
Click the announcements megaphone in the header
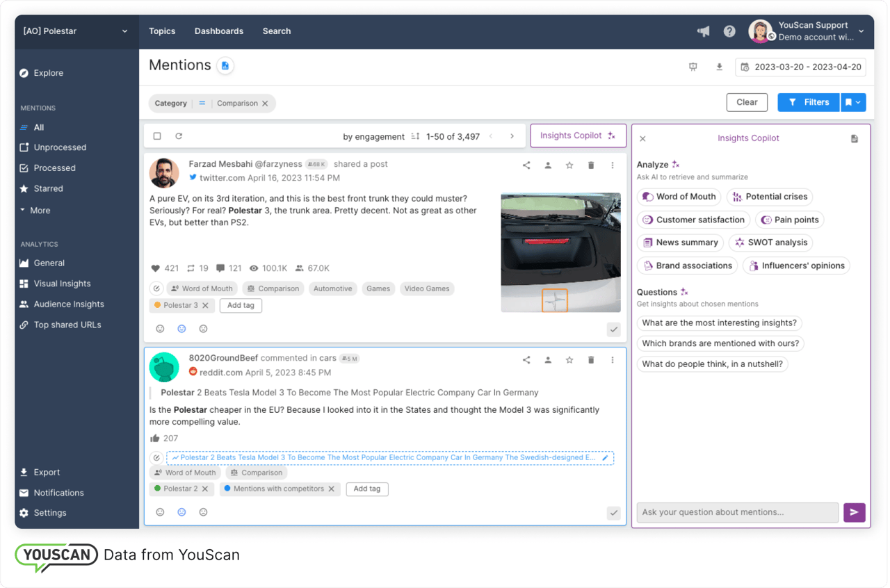pos(703,31)
